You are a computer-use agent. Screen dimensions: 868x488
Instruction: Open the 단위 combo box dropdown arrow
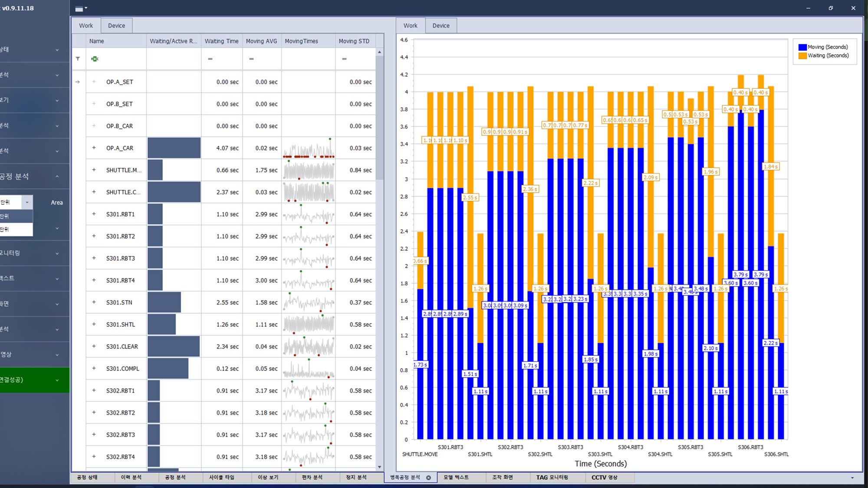27,202
